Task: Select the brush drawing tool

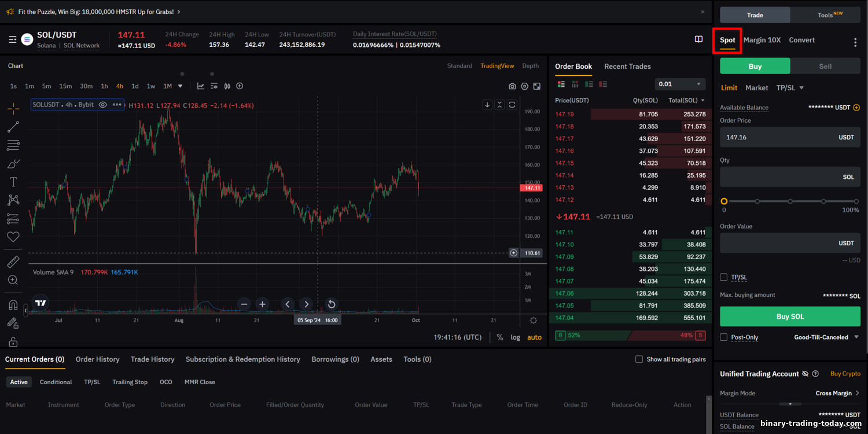Action: click(x=13, y=164)
